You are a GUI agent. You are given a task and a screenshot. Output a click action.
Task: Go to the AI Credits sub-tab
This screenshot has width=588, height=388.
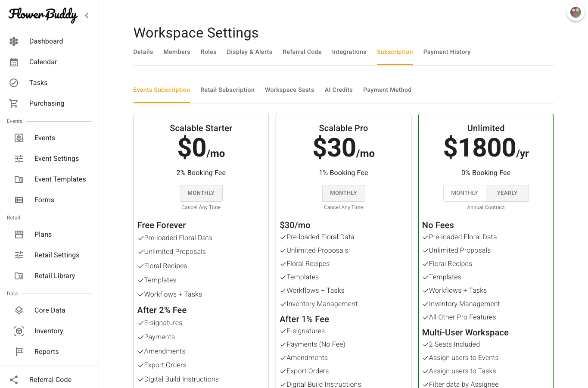[339, 90]
